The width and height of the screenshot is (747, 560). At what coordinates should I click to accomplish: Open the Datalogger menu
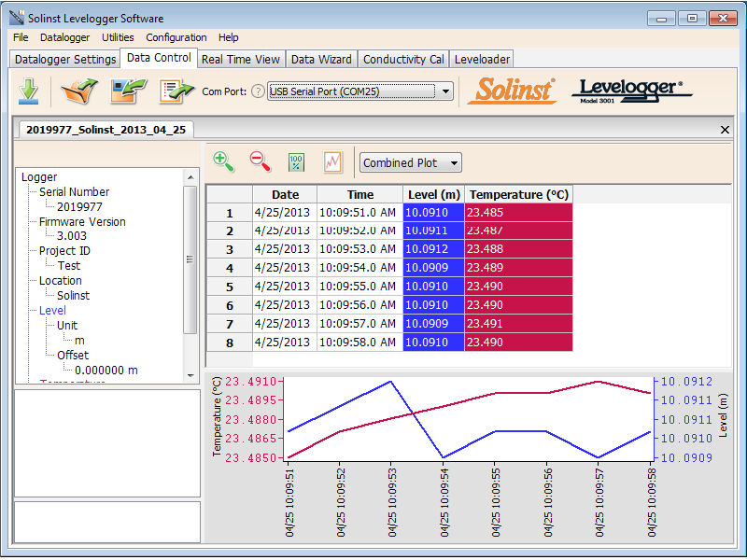pos(64,37)
